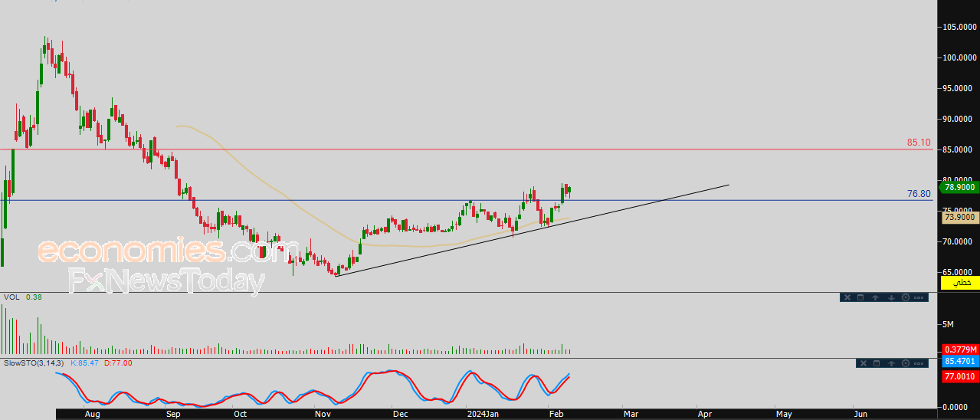Move the VOL panel down
The image size is (980, 420).
891,297
